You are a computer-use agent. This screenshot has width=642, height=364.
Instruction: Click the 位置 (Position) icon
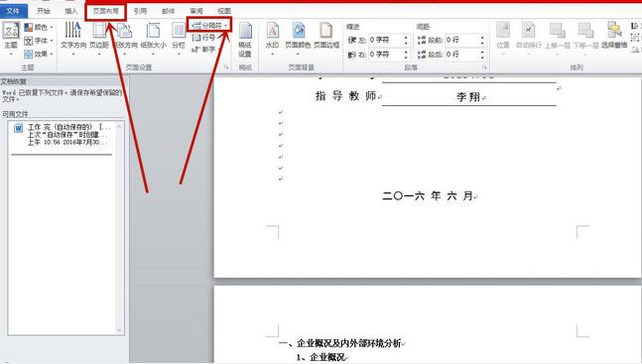(x=503, y=31)
